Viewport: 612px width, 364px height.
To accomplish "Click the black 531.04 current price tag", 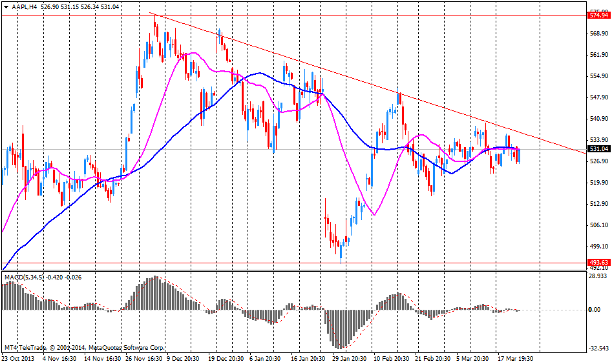I will pos(598,149).
